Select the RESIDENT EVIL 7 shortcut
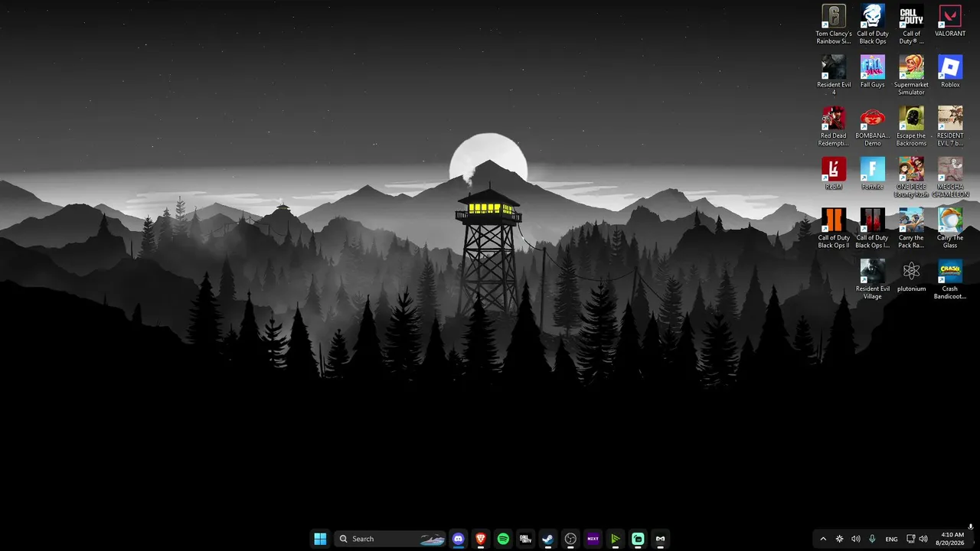This screenshot has height=551, width=980. (x=950, y=126)
